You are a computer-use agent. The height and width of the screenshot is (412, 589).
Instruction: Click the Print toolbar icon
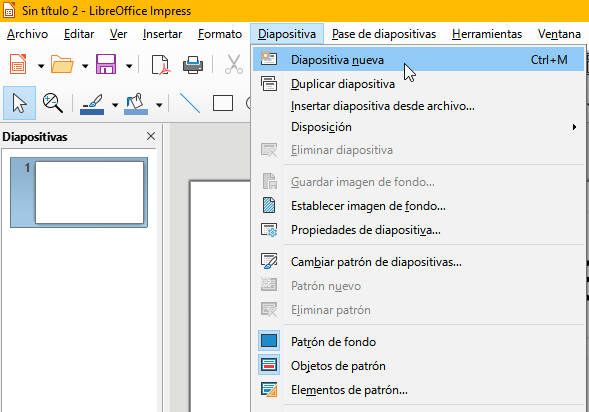click(193, 65)
